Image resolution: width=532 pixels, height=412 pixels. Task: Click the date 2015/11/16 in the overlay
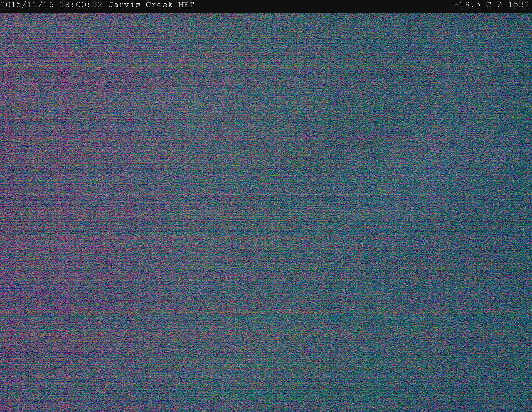(27, 5)
